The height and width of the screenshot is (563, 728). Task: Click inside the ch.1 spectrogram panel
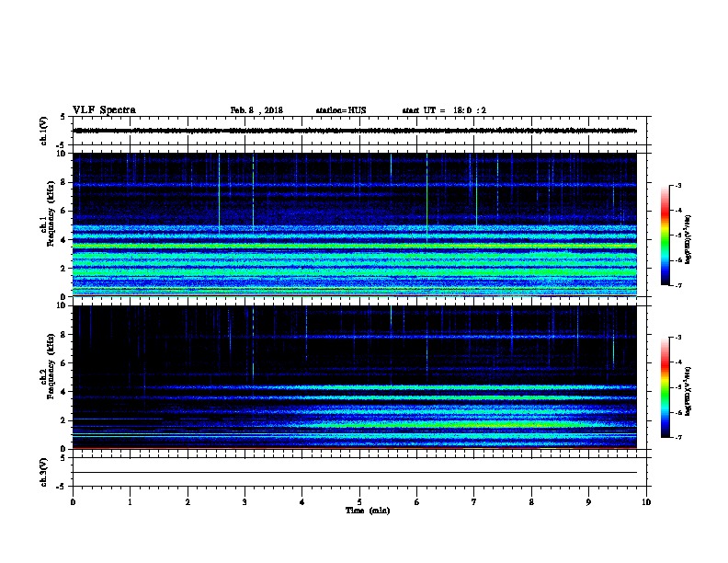click(355, 224)
